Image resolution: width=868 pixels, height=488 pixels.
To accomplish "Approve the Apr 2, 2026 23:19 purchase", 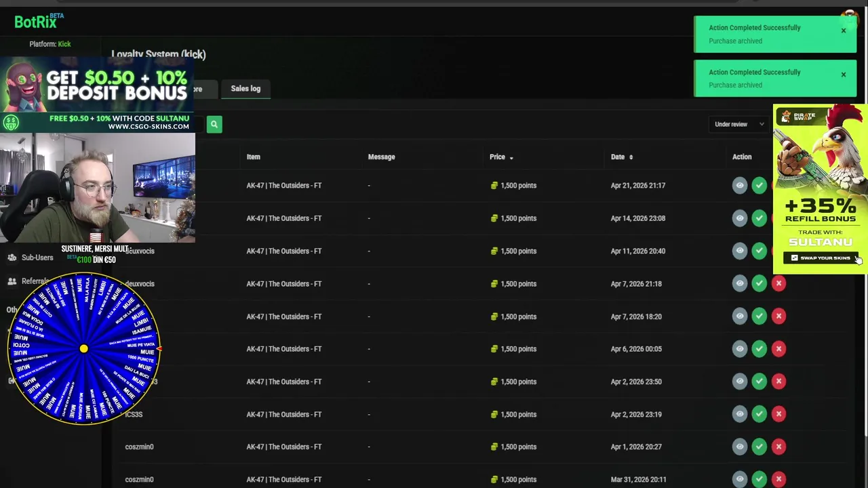I will point(759,414).
